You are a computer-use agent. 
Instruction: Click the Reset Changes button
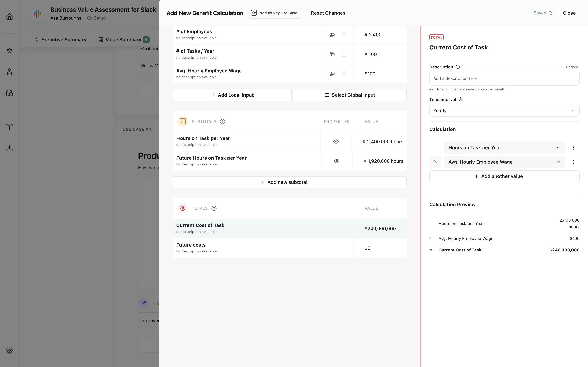[328, 13]
